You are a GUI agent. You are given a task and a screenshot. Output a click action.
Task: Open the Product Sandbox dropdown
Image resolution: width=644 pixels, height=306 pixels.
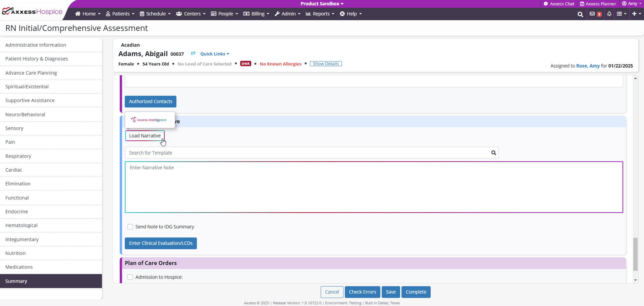pos(322,4)
